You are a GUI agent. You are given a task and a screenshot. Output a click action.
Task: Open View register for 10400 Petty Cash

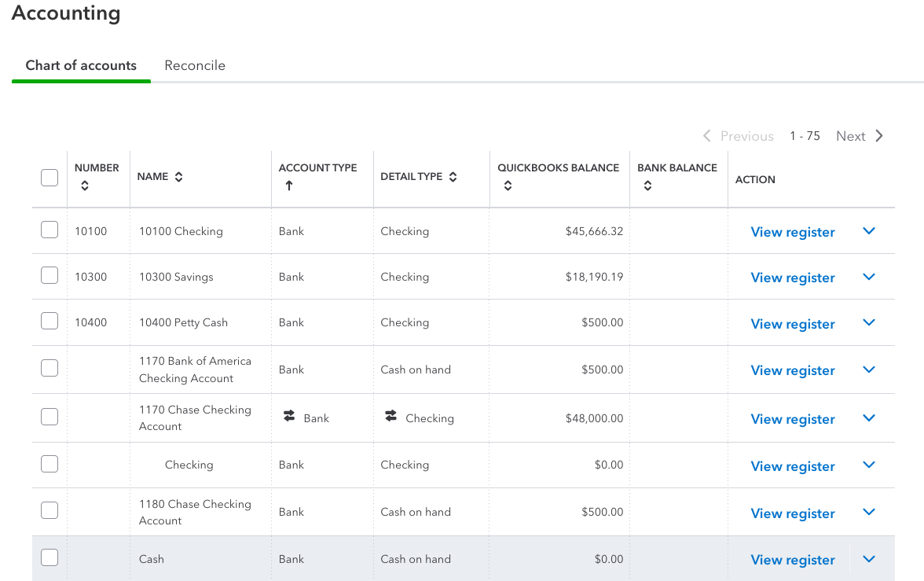(x=793, y=324)
